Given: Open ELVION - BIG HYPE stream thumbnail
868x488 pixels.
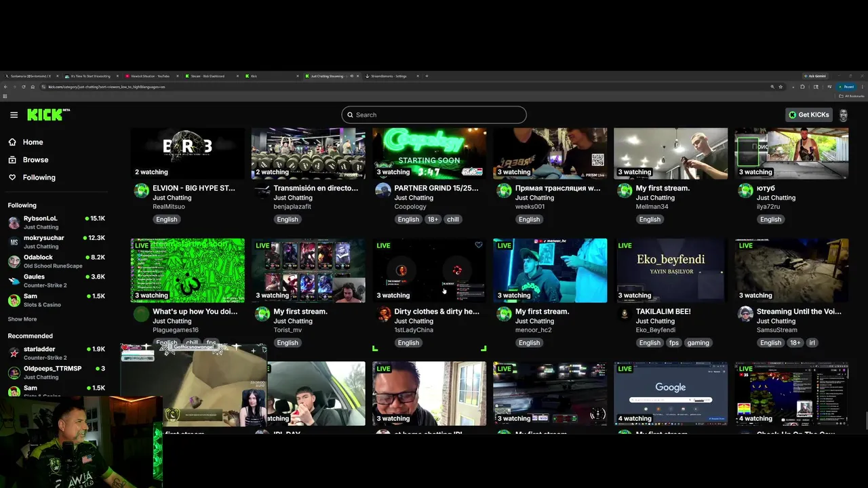Looking at the screenshot, I should pos(188,153).
